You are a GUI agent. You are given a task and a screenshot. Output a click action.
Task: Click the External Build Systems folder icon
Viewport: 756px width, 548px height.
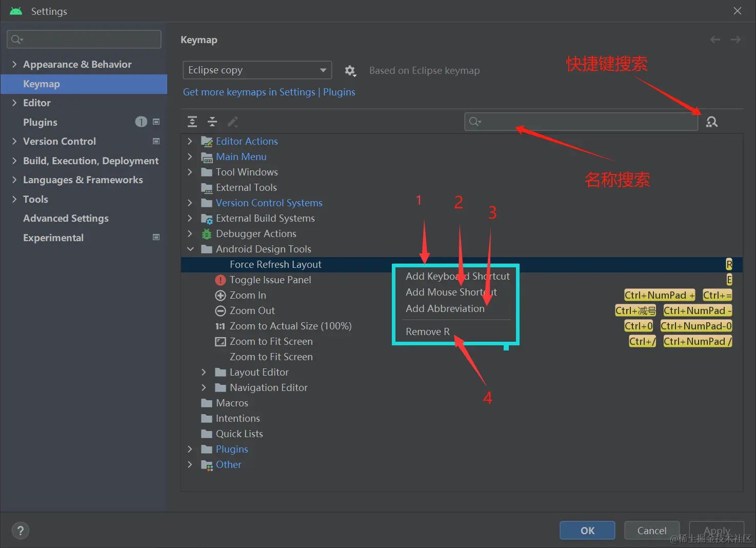[x=207, y=219]
